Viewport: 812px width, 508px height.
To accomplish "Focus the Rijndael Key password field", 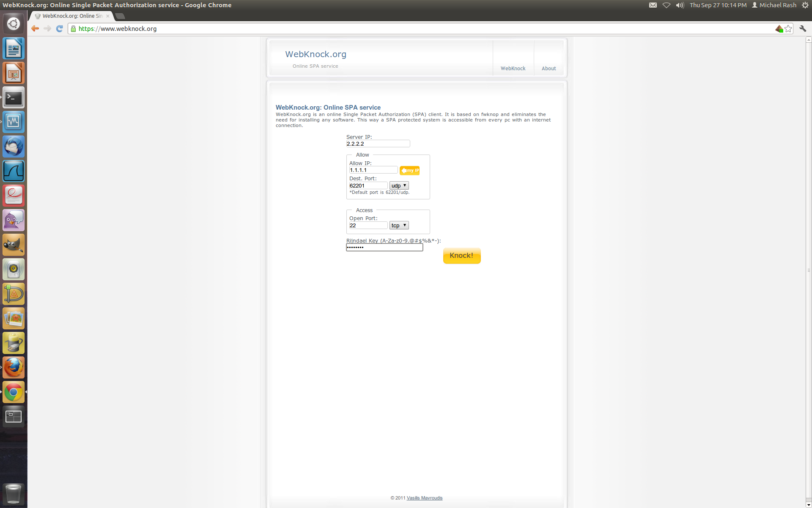I will point(384,247).
